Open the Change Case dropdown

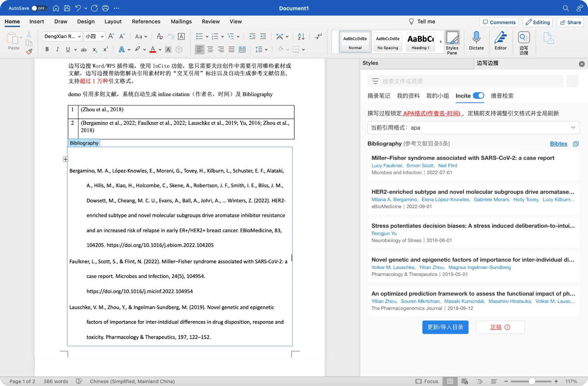click(x=141, y=36)
